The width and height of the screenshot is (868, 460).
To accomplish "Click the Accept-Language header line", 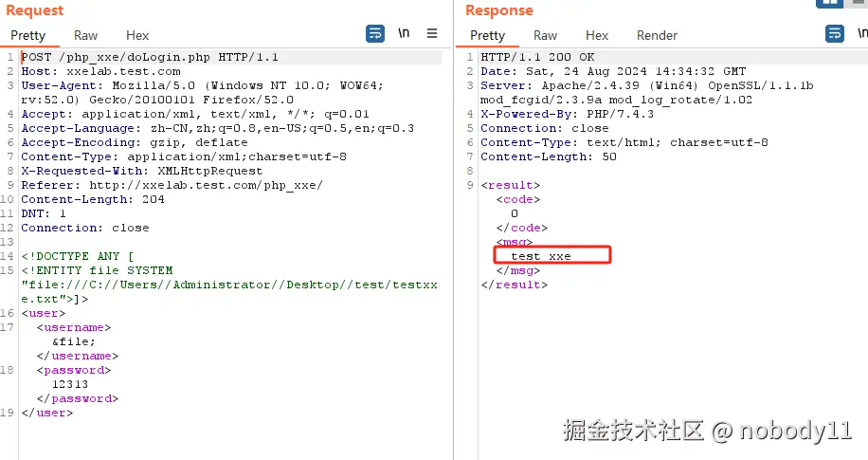I will 218,129.
